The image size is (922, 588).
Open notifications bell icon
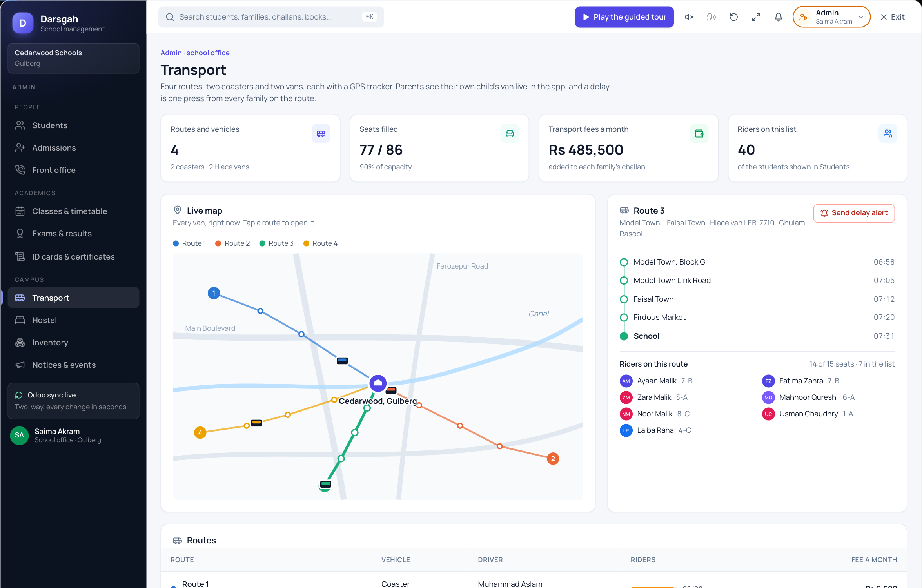coord(779,17)
